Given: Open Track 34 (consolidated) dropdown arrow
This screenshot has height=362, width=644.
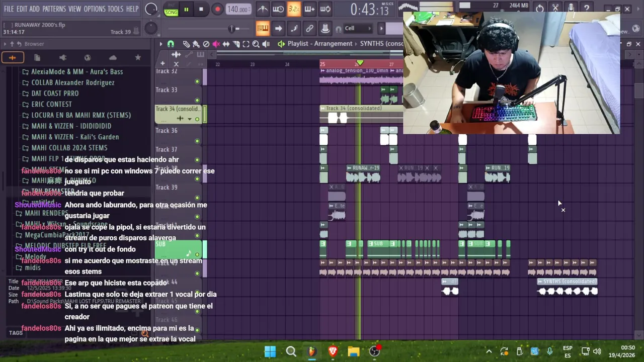Looking at the screenshot, I should click(189, 119).
